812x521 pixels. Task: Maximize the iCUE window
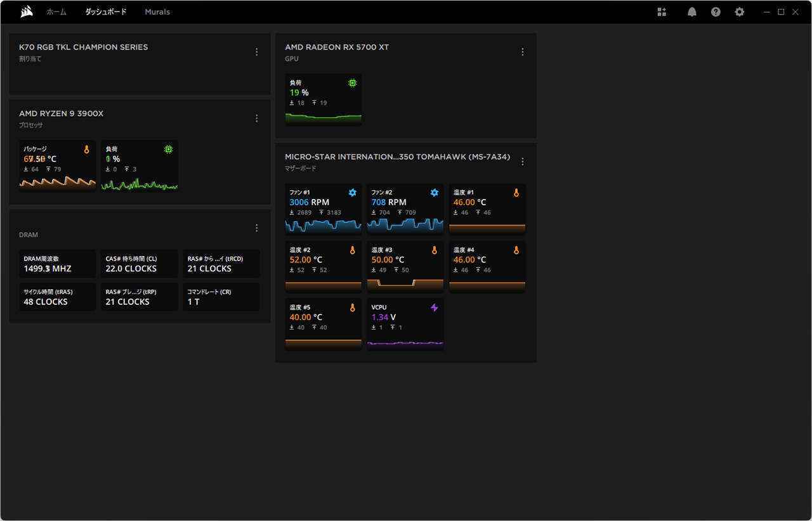[782, 12]
